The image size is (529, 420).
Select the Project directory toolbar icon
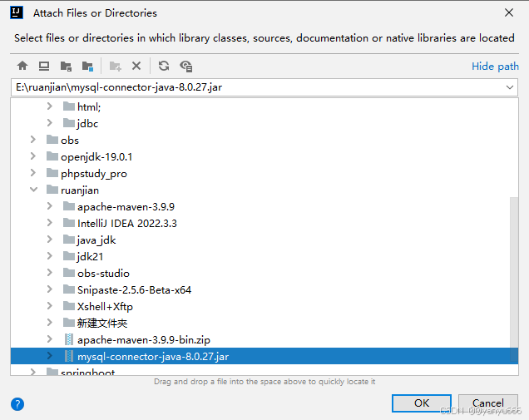(66, 67)
